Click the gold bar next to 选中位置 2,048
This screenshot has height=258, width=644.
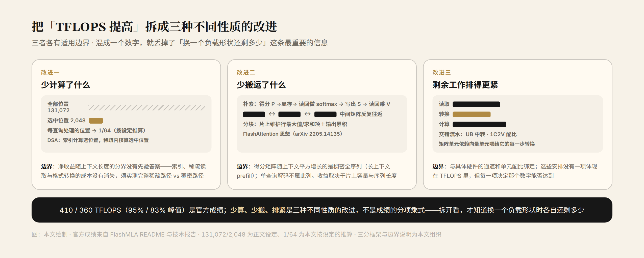pos(96,121)
